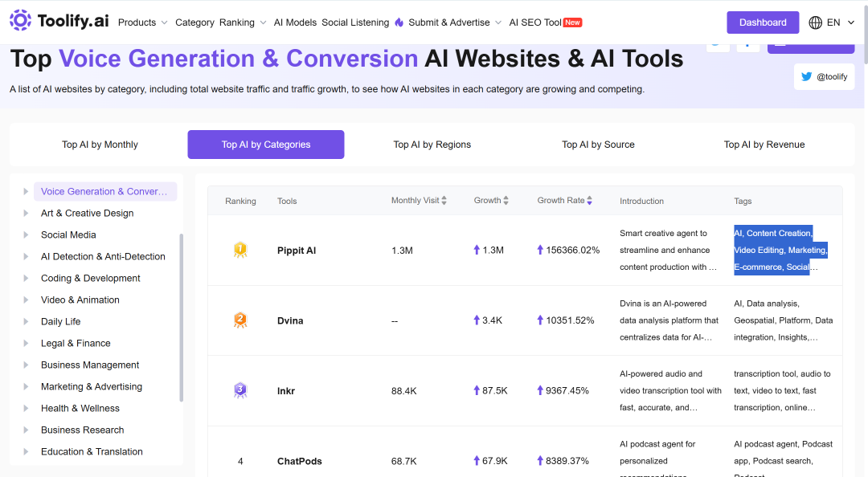Click ChatPods monthly visit 68.7K
Viewport: 868px width, 477px height.
pyautogui.click(x=403, y=461)
